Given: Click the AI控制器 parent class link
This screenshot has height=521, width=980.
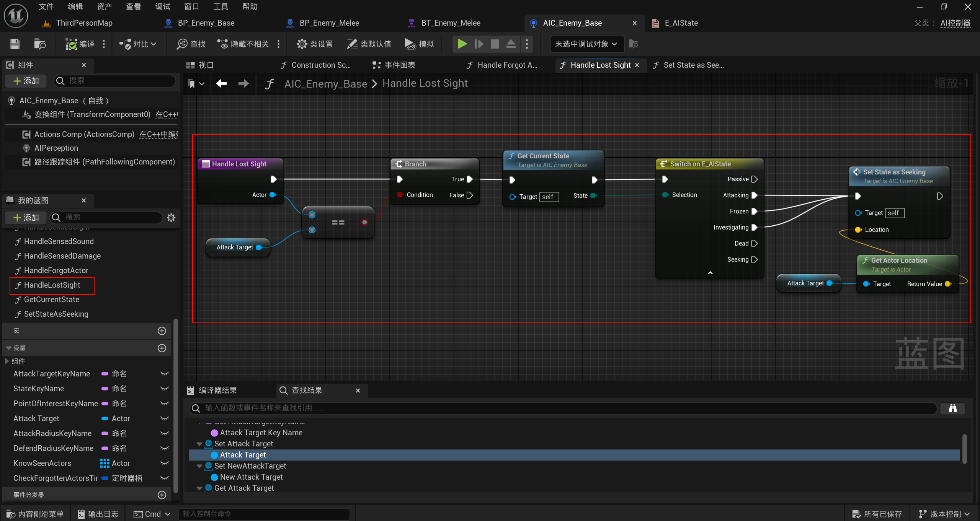Looking at the screenshot, I should click(x=955, y=23).
